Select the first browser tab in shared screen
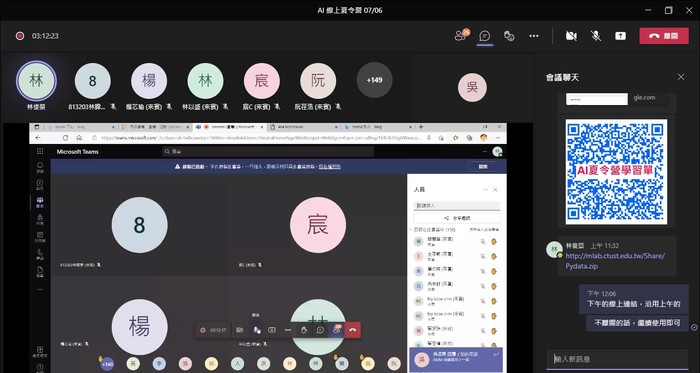 tap(82, 127)
